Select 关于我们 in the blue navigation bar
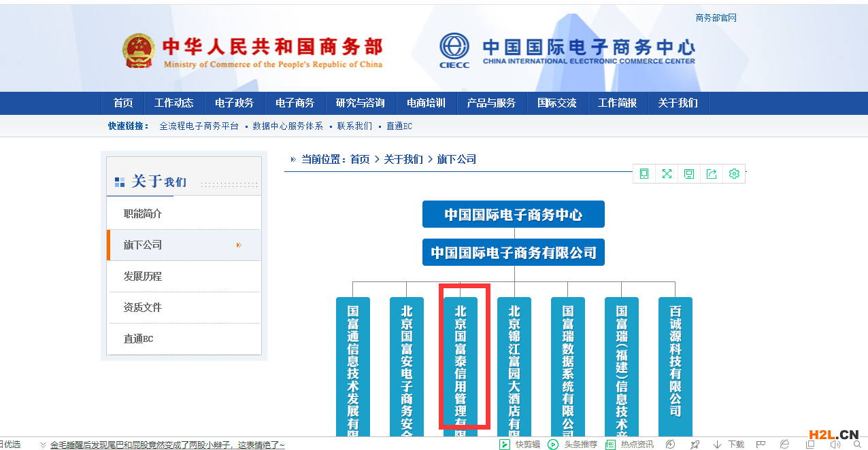 point(678,103)
